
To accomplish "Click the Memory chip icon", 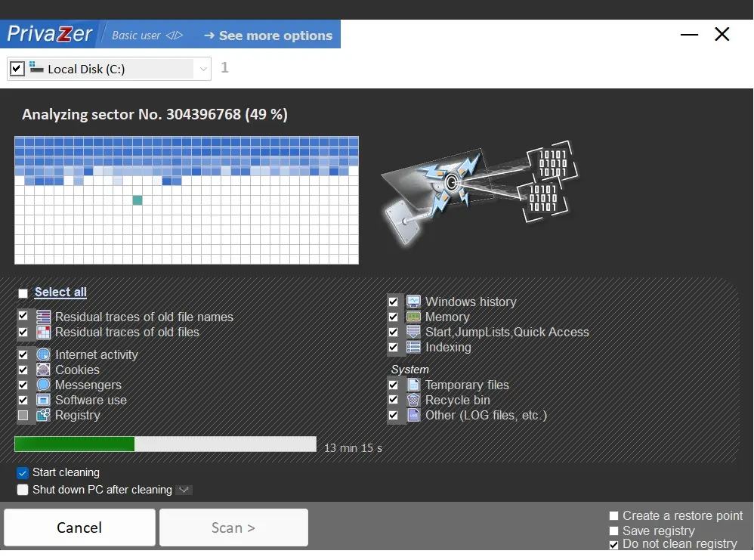I will pos(413,317).
